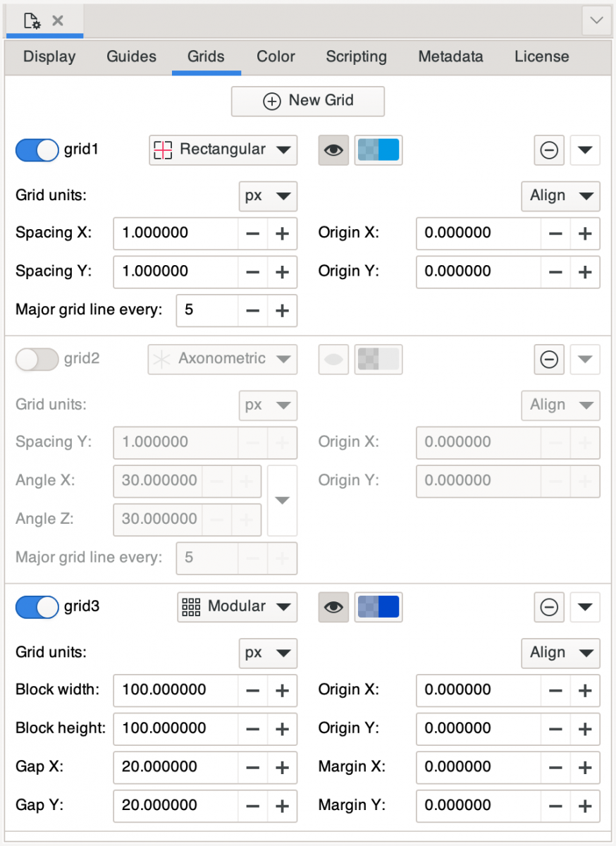The height and width of the screenshot is (846, 616).
Task: Enable grid2 with its toggle switch
Action: 37,360
